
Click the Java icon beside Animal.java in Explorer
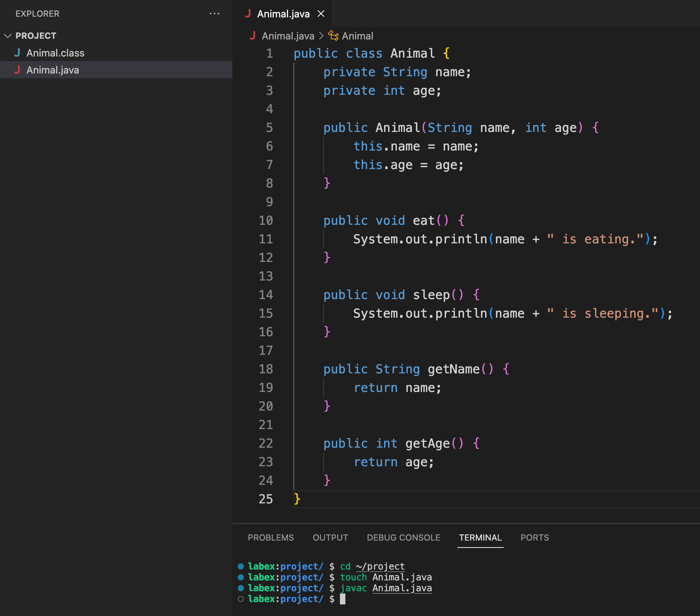click(17, 70)
